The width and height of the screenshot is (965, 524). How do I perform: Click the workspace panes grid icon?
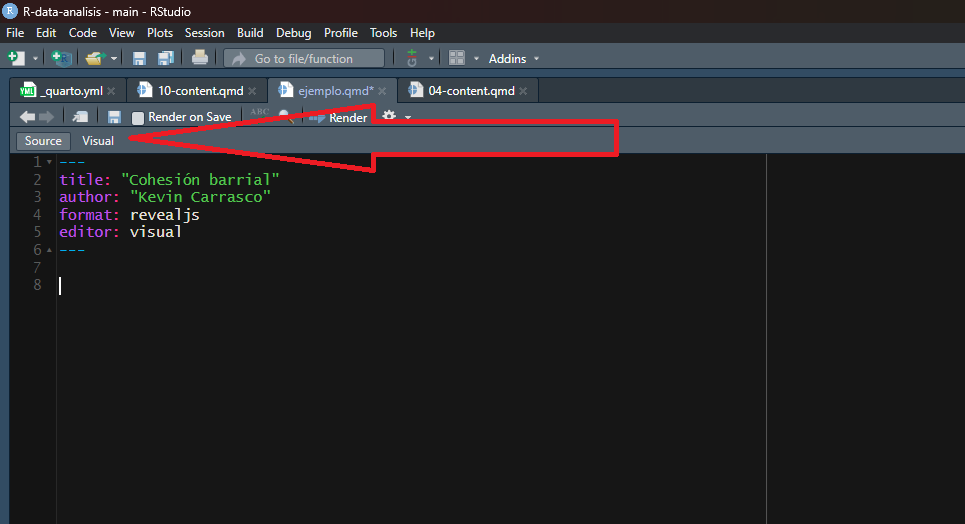(457, 58)
